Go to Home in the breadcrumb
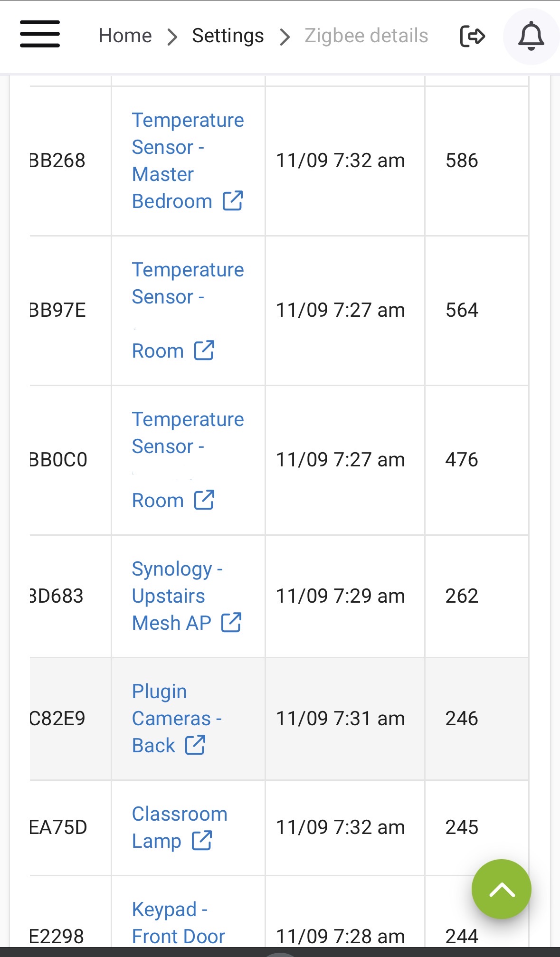Image resolution: width=560 pixels, height=957 pixels. pos(125,36)
